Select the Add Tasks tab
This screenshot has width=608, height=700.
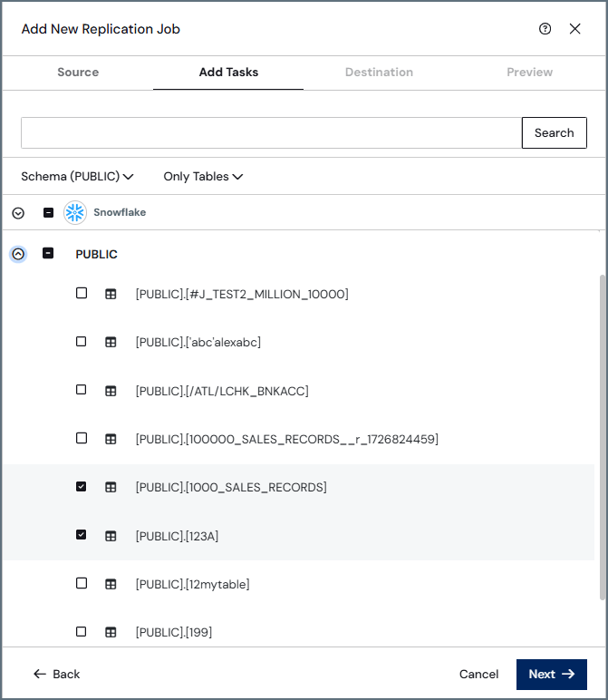tap(228, 73)
